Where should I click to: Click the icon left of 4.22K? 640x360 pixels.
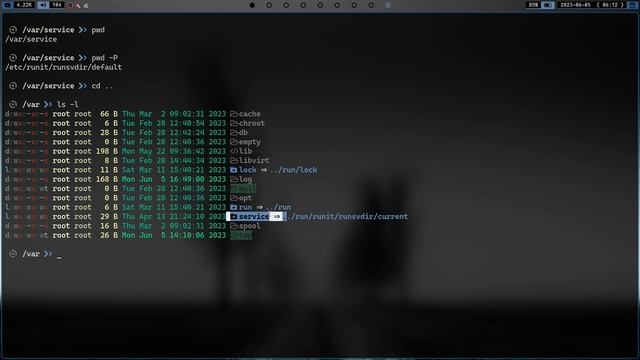pyautogui.click(x=7, y=5)
